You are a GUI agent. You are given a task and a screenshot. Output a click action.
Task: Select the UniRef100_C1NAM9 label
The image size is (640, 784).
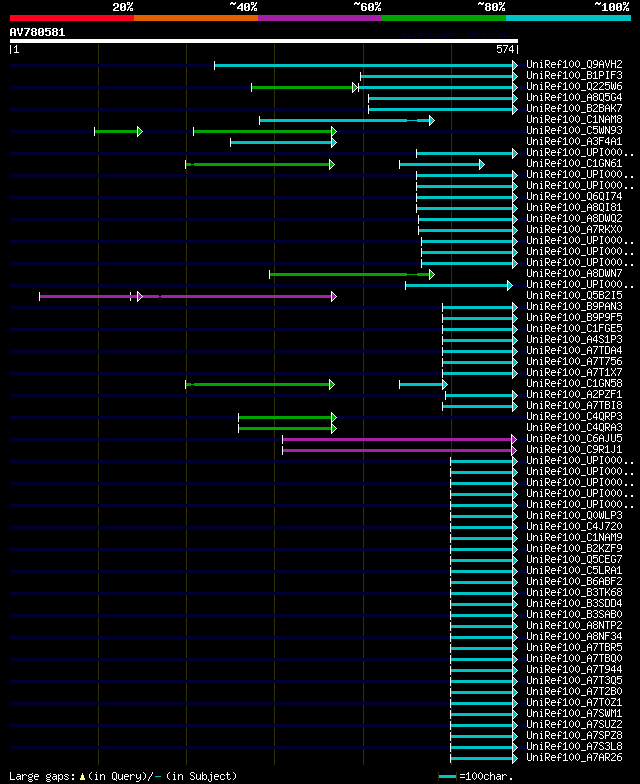point(574,537)
